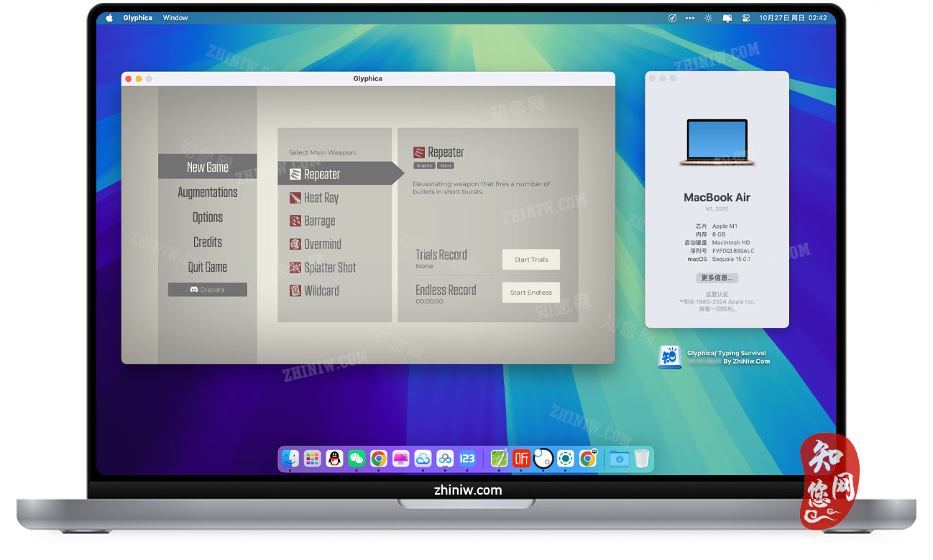Click 监管认证 link in About window

(717, 294)
